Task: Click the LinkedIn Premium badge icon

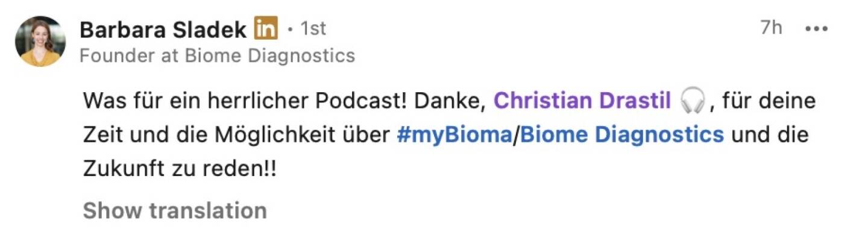Action: point(266,28)
